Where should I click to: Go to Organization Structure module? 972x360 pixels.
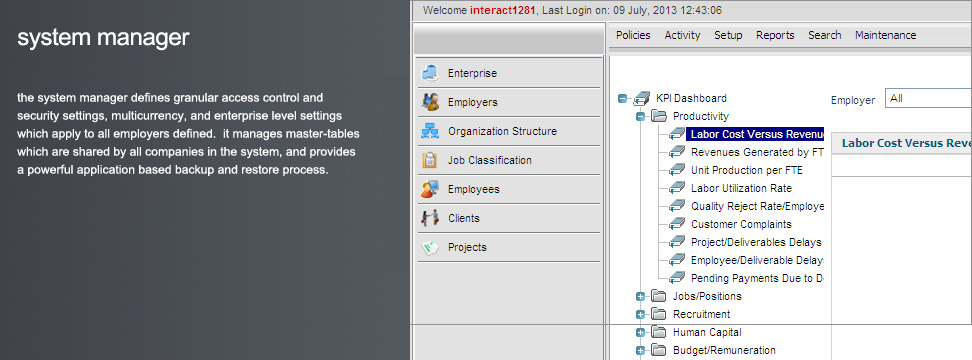[509, 131]
